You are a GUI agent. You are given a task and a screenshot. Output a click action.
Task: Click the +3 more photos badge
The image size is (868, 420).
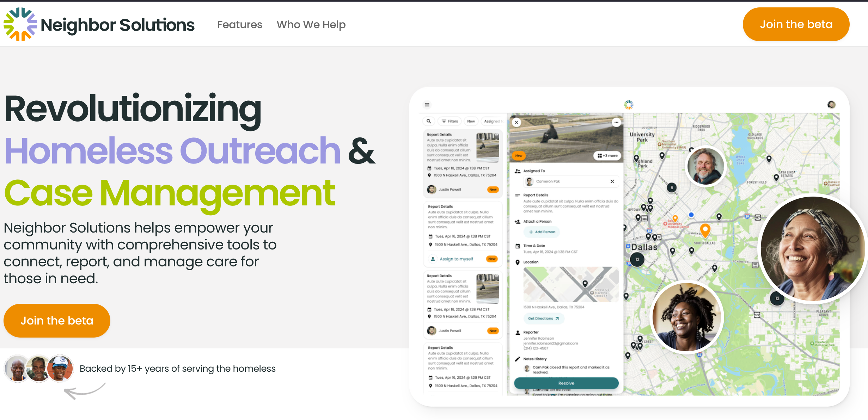click(608, 156)
